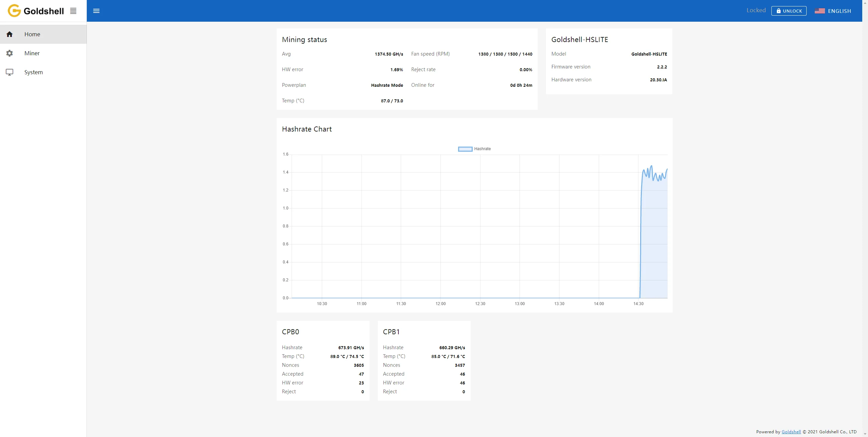Click the list icon beside Goldshell logo
This screenshot has height=437, width=868.
click(73, 11)
